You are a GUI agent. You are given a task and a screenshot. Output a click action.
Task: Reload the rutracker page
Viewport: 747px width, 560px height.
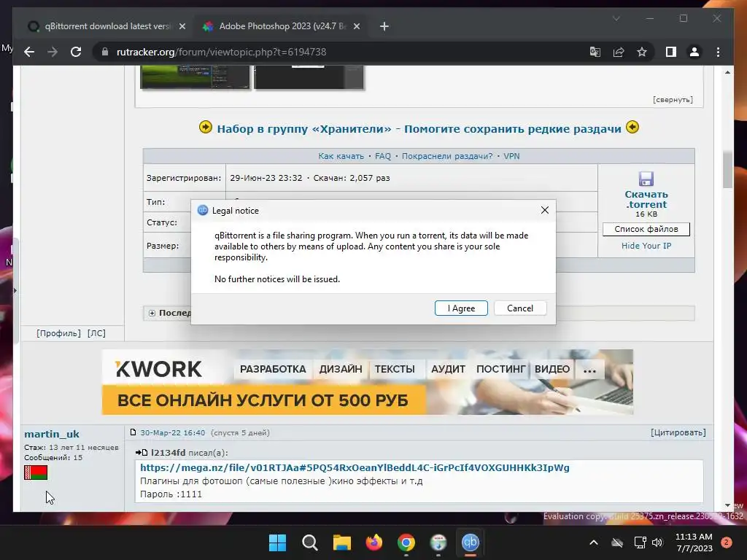[x=76, y=52]
